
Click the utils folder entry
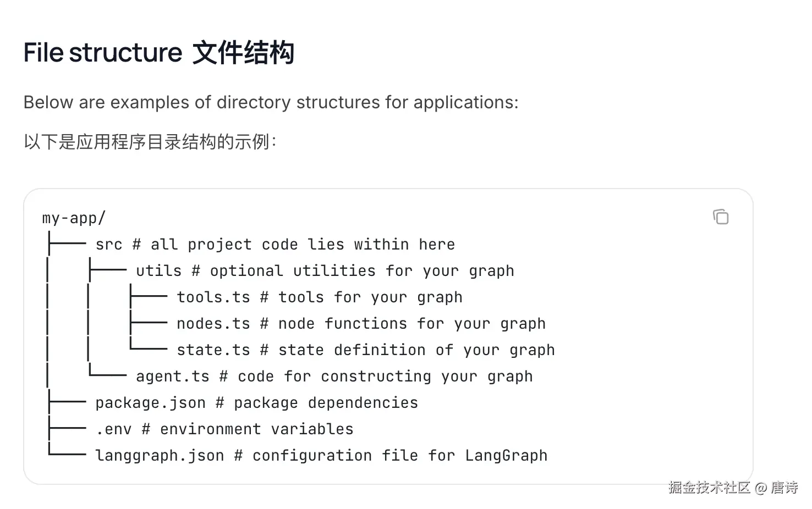click(x=158, y=271)
